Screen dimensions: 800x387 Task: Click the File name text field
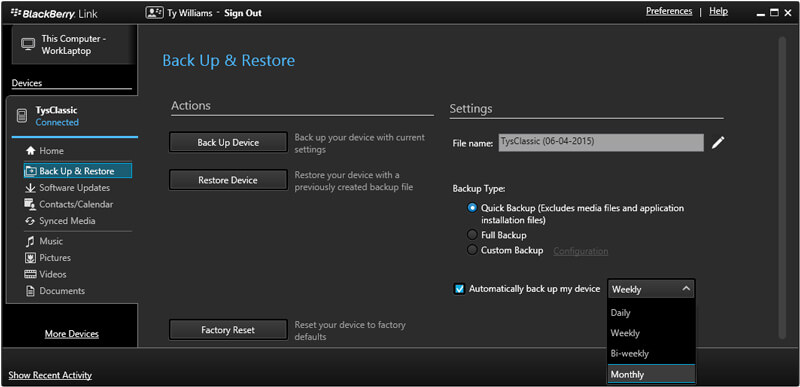601,143
